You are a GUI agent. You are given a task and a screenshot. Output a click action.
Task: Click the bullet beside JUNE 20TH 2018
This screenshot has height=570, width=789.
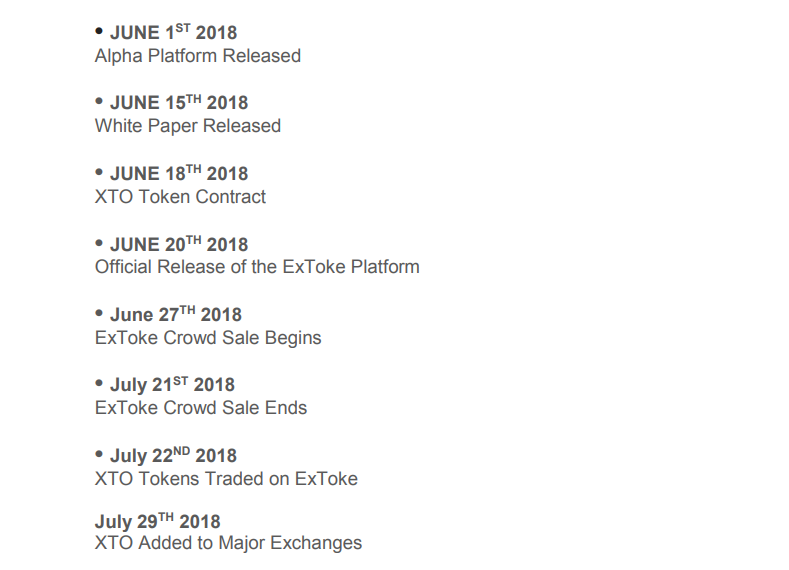(x=99, y=243)
